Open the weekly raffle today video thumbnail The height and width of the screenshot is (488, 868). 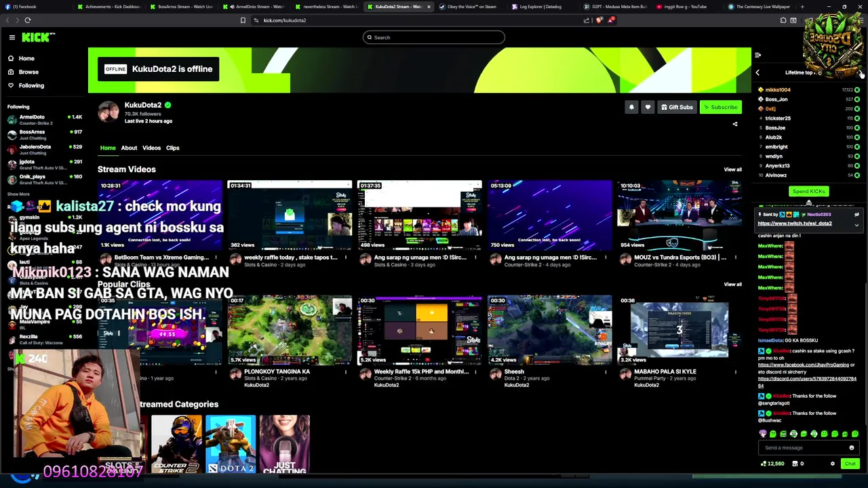[290, 216]
